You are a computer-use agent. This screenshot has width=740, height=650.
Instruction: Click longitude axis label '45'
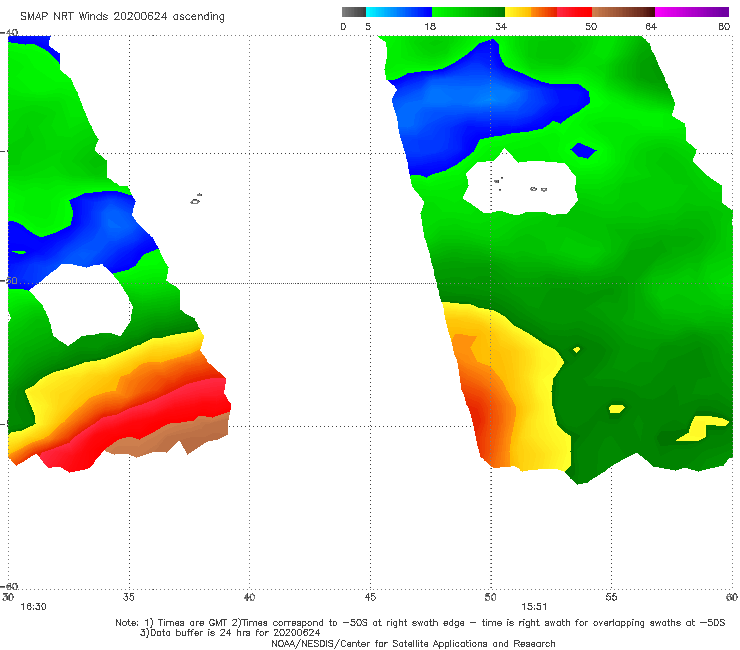pyautogui.click(x=370, y=597)
